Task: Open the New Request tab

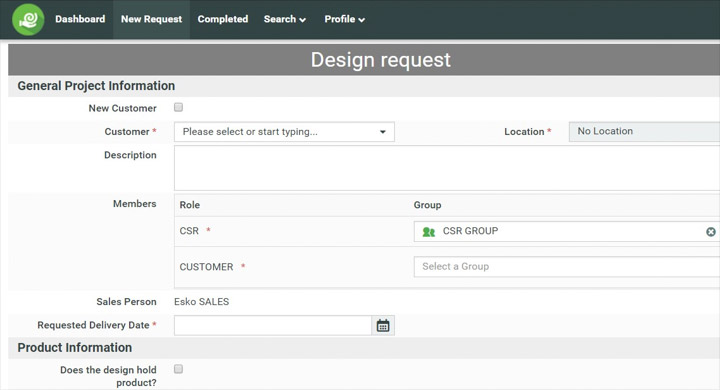Action: (152, 19)
